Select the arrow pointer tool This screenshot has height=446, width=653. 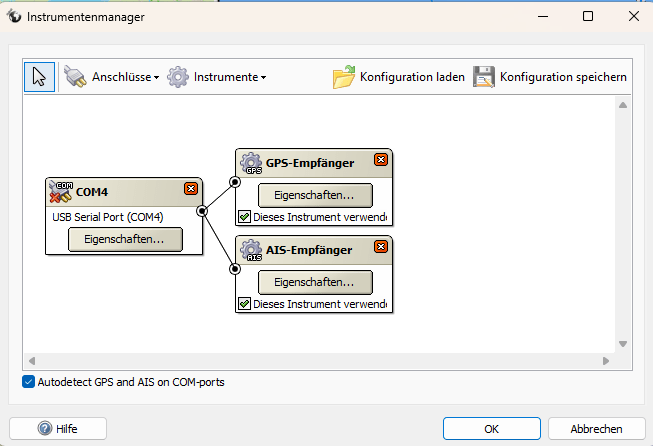(x=39, y=77)
